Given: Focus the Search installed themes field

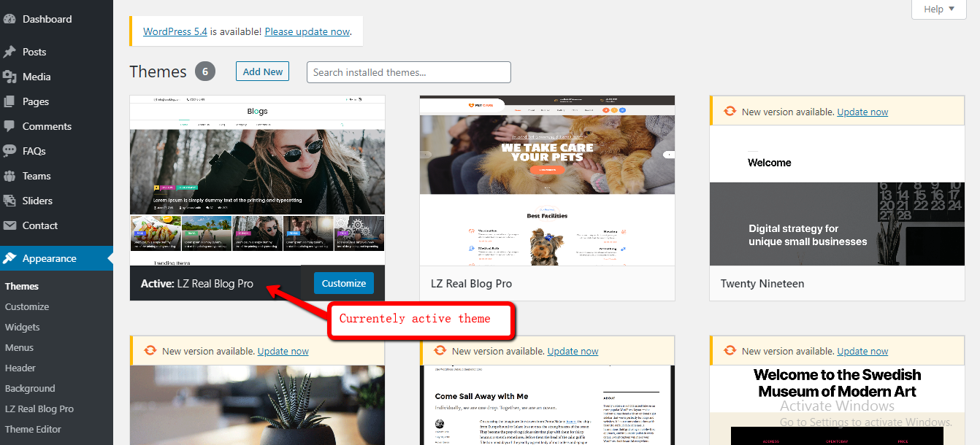Looking at the screenshot, I should coord(409,72).
